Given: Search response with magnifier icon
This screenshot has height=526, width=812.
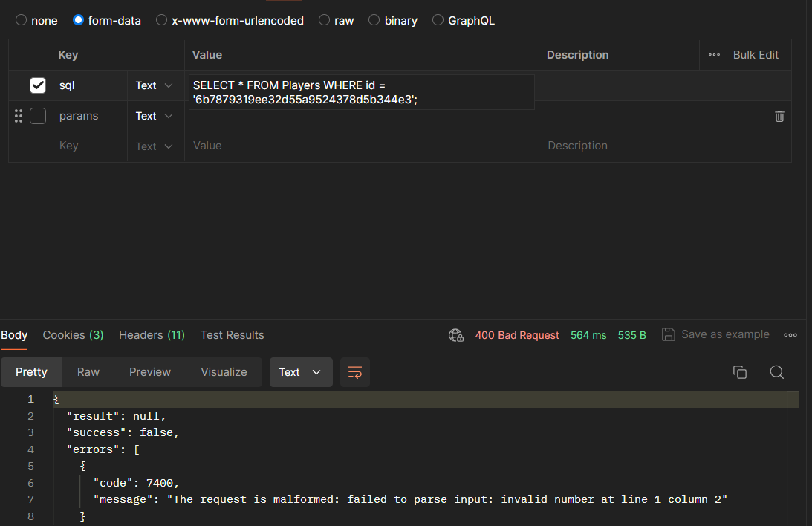Looking at the screenshot, I should click(x=777, y=372).
